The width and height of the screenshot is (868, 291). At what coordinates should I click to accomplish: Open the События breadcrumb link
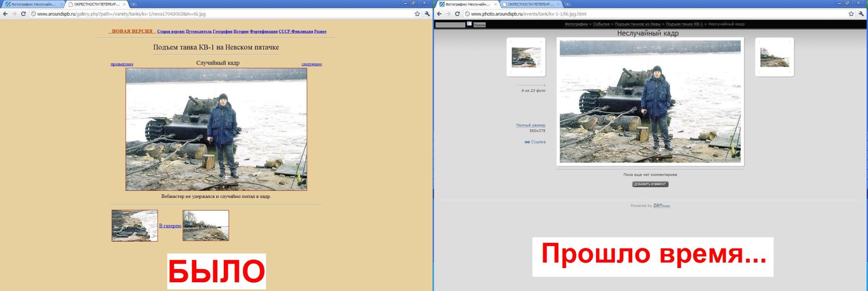coord(601,24)
